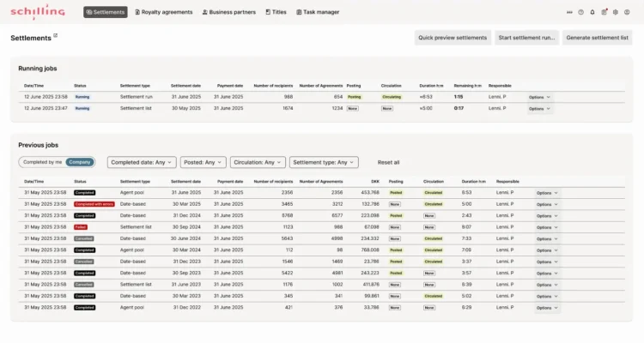The height and width of the screenshot is (343, 644).
Task: Click the Posted badge in the 31 Dec 2024 row
Action: point(396,215)
